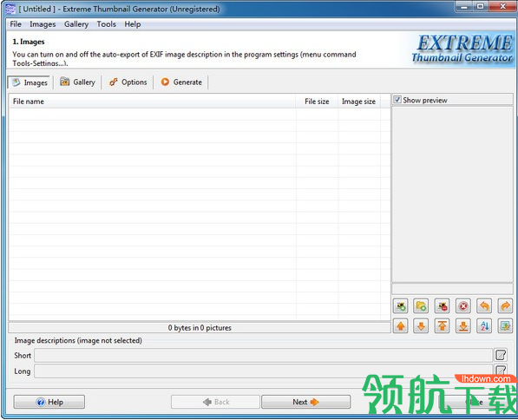Viewport: 518px width, 420px height.
Task: Sort by Image size column header
Action: (x=358, y=102)
